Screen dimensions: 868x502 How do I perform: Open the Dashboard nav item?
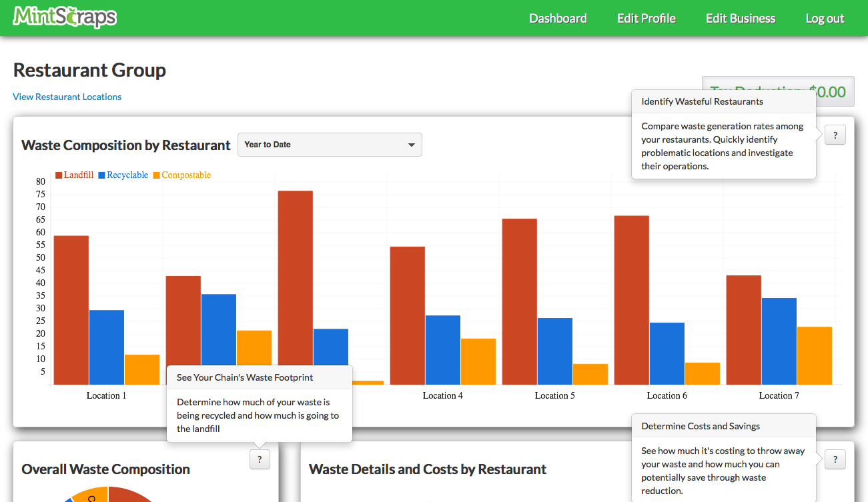click(x=558, y=19)
